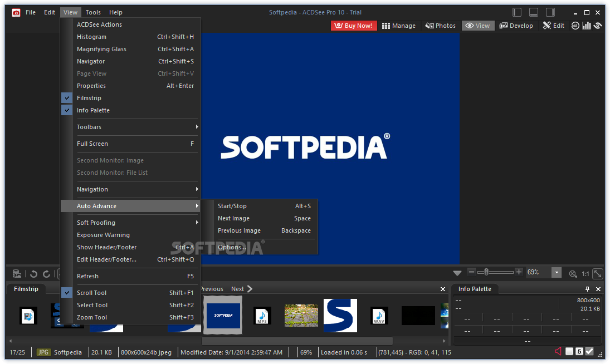Click the red speaker audio icon
Image resolution: width=610 pixels, height=364 pixels.
(x=558, y=351)
